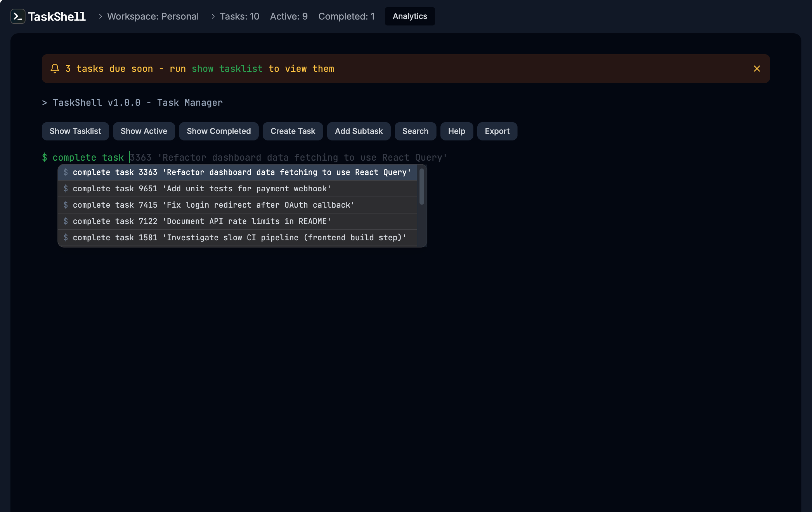
Task: Click the command input line
Action: (x=236, y=157)
